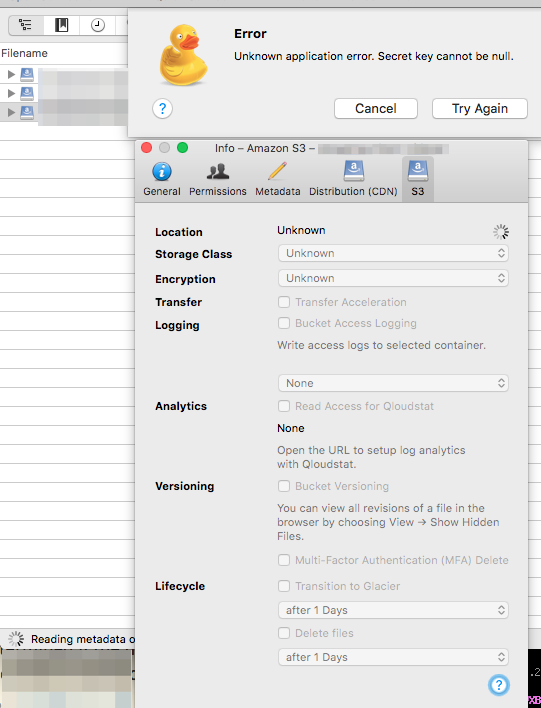Switch to the Permissions tab
The height and width of the screenshot is (708, 541).
coord(218,179)
